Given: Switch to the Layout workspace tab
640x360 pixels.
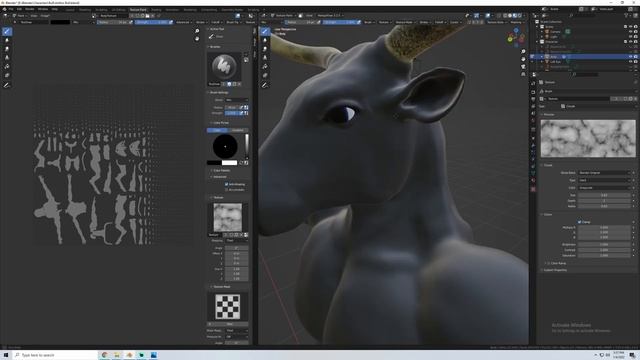Looking at the screenshot, I should [70, 9].
